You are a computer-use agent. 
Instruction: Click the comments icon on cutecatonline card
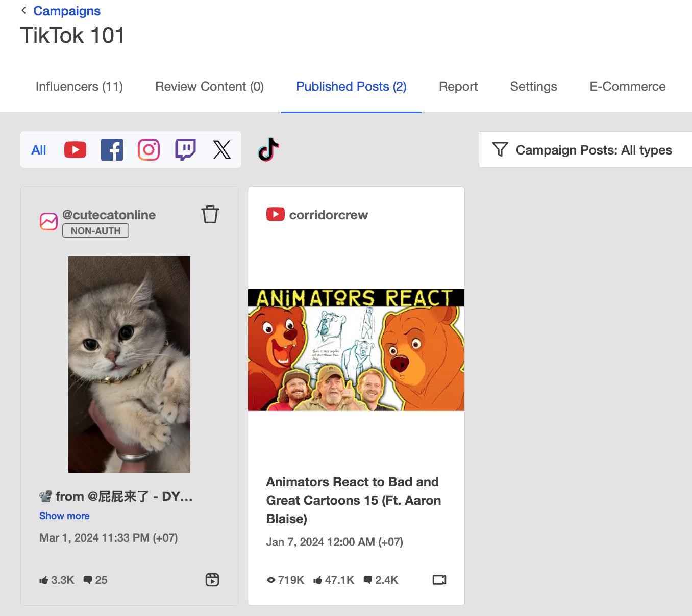pos(88,580)
